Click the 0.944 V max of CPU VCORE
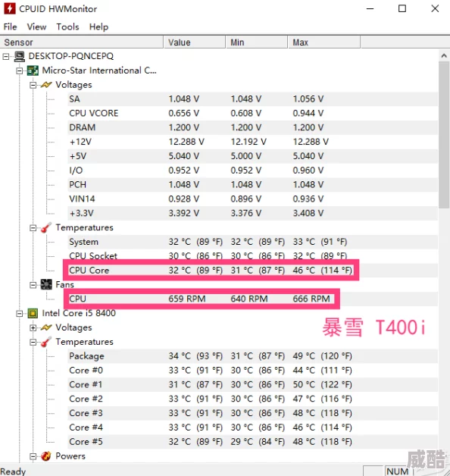This screenshot has height=476, width=450. tap(308, 113)
